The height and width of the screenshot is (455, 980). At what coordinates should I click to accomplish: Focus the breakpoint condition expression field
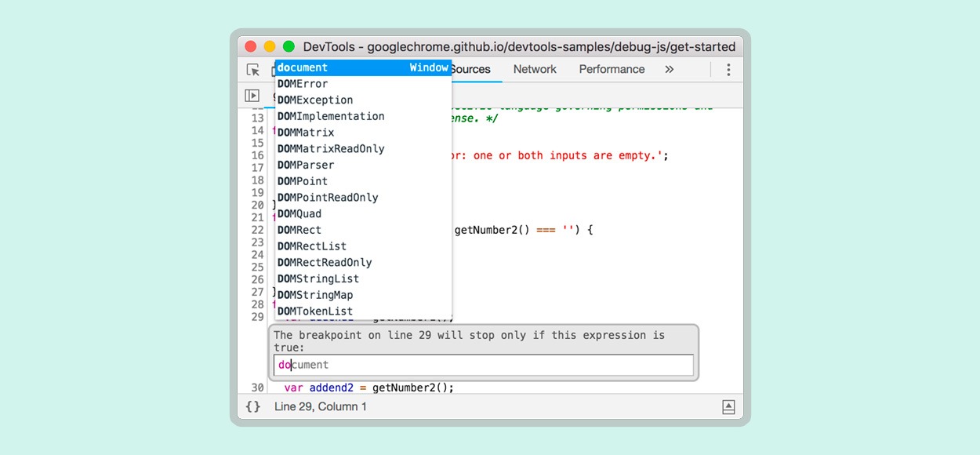pyautogui.click(x=483, y=365)
